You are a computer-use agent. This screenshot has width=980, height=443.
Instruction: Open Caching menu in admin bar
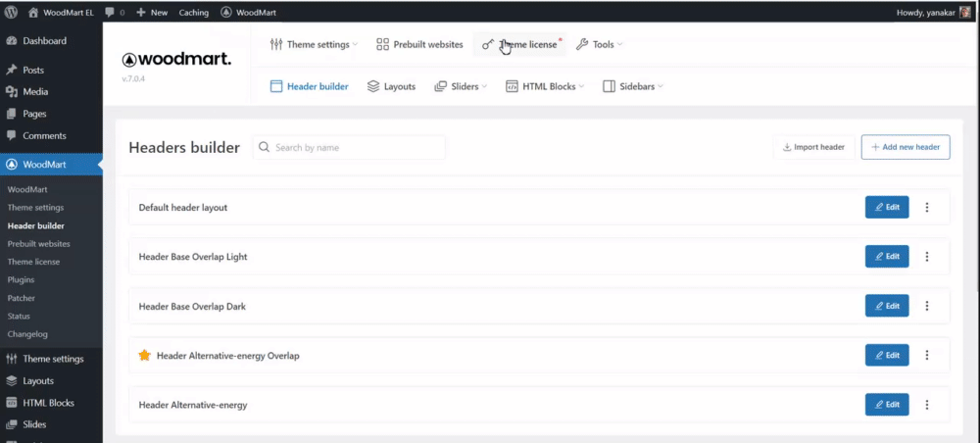tap(194, 13)
